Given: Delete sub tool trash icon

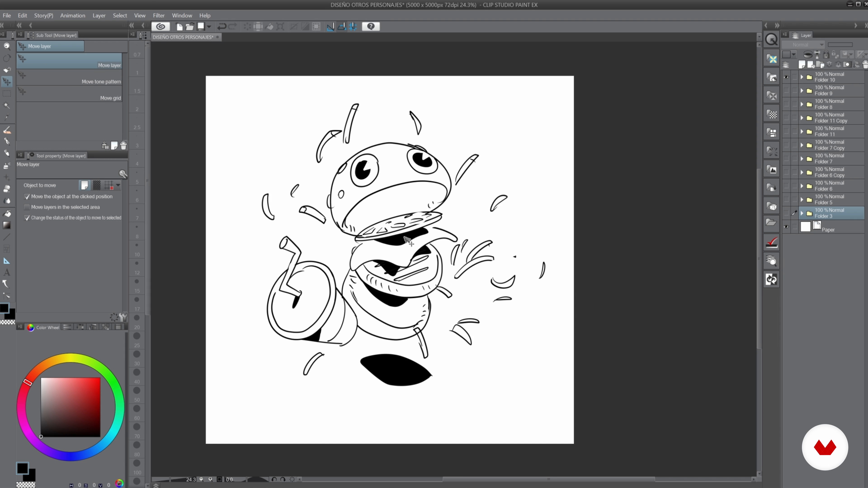Looking at the screenshot, I should (123, 145).
